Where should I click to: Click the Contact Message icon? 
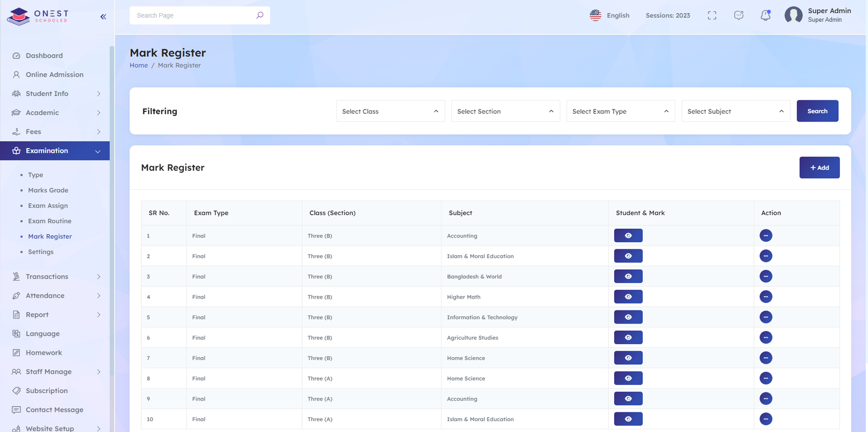click(16, 409)
